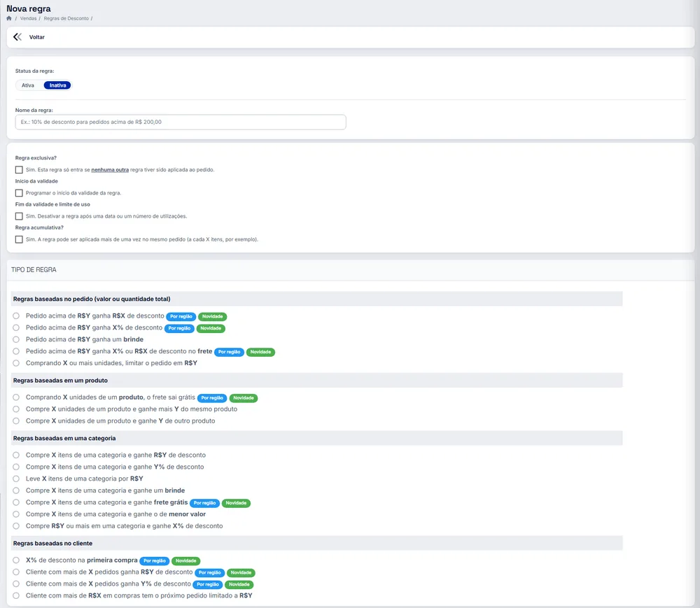700x608 pixels.
Task: Set rule status to Ativa
Action: click(x=28, y=85)
